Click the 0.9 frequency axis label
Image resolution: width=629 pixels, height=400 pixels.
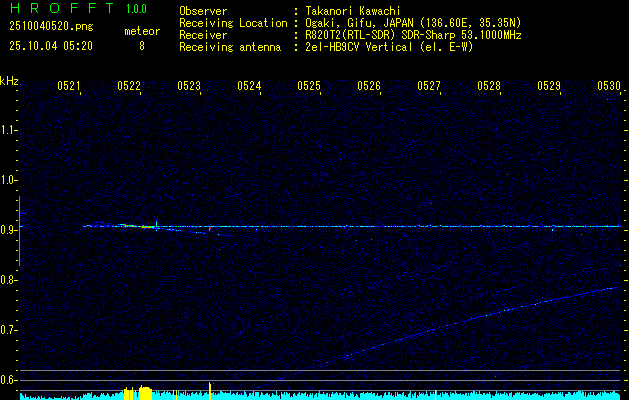[9, 230]
